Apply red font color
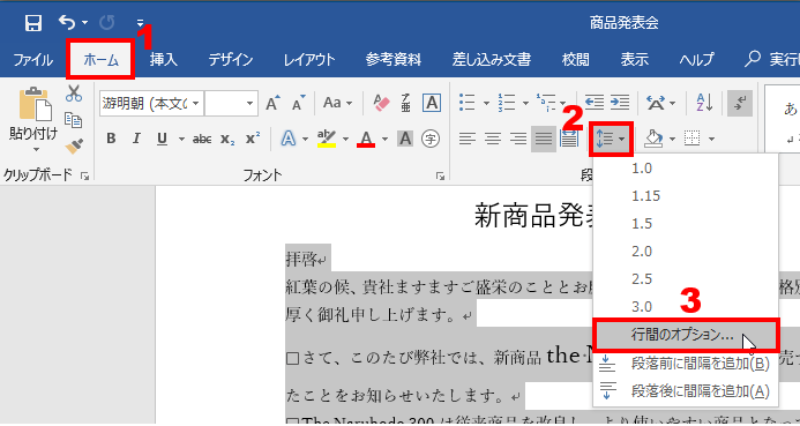 point(366,138)
